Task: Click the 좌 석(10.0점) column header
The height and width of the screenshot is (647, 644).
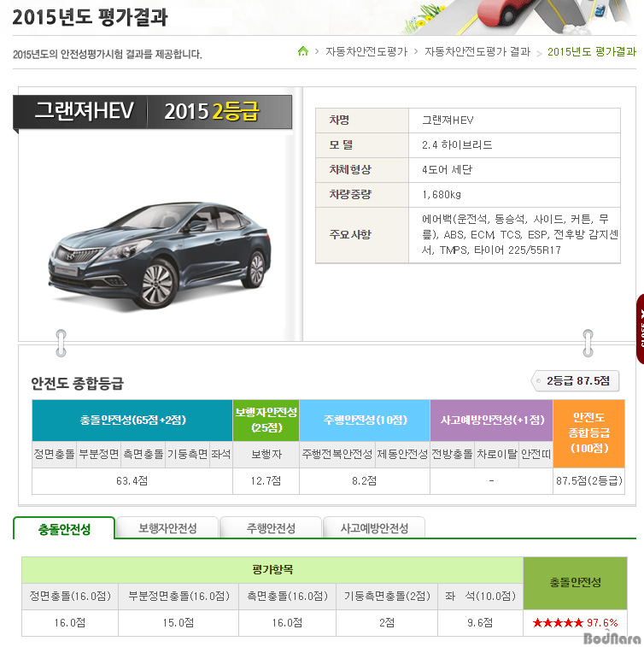Action: pos(480,596)
